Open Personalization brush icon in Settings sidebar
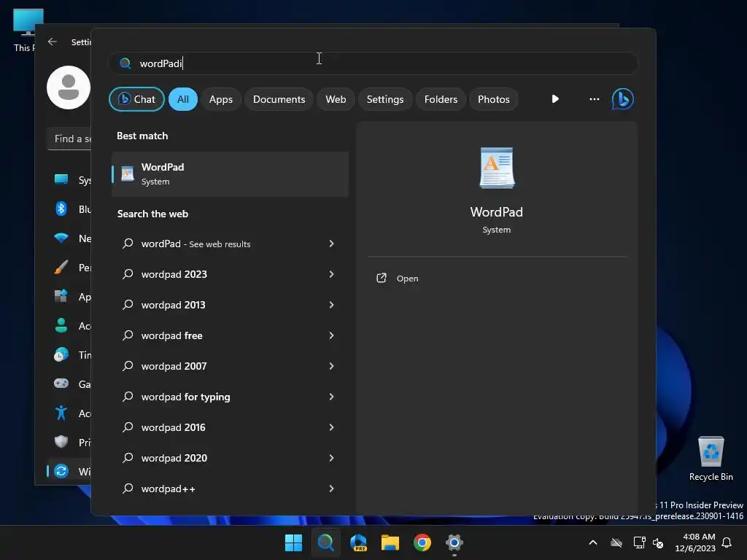The height and width of the screenshot is (560, 747). pos(61,267)
